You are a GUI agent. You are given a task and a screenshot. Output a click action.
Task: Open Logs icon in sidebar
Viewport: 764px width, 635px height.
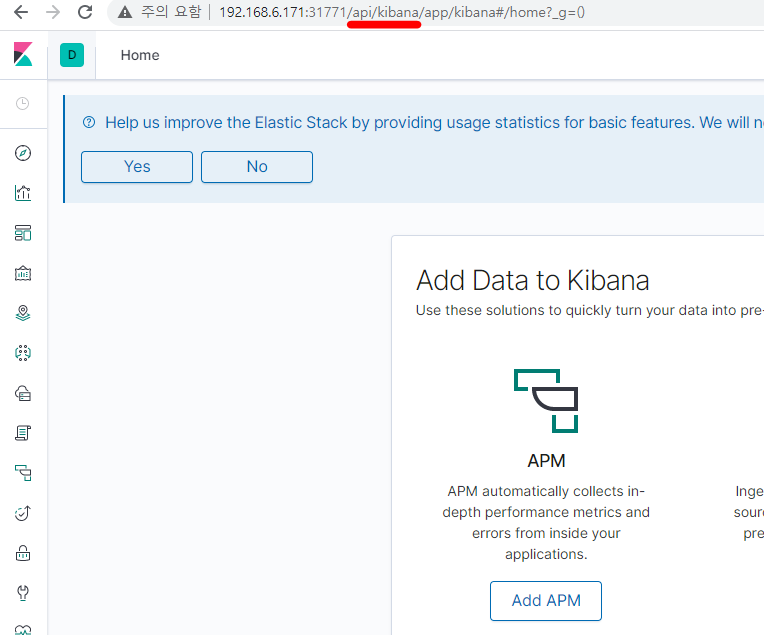(23, 433)
